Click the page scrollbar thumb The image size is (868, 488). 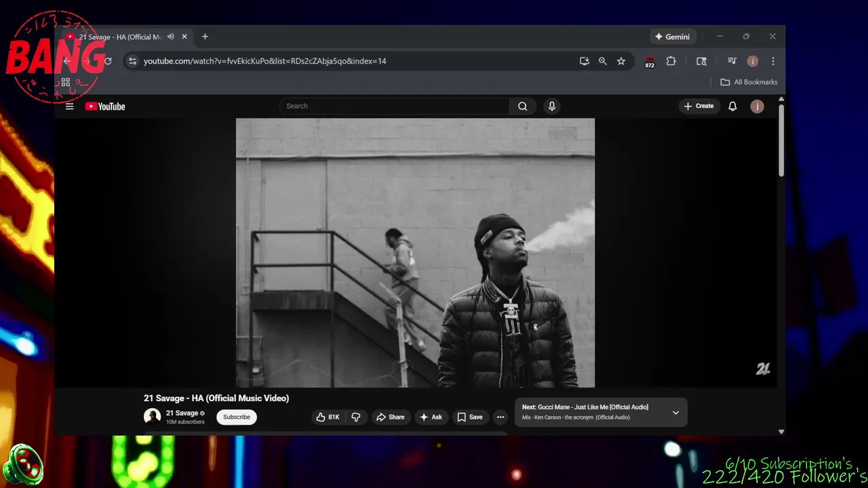click(781, 140)
